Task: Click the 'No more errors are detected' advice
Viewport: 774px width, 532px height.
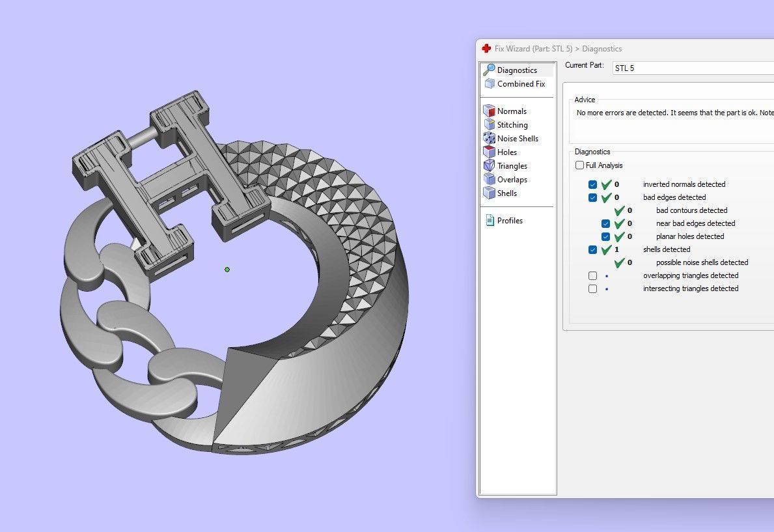Action: click(x=674, y=113)
